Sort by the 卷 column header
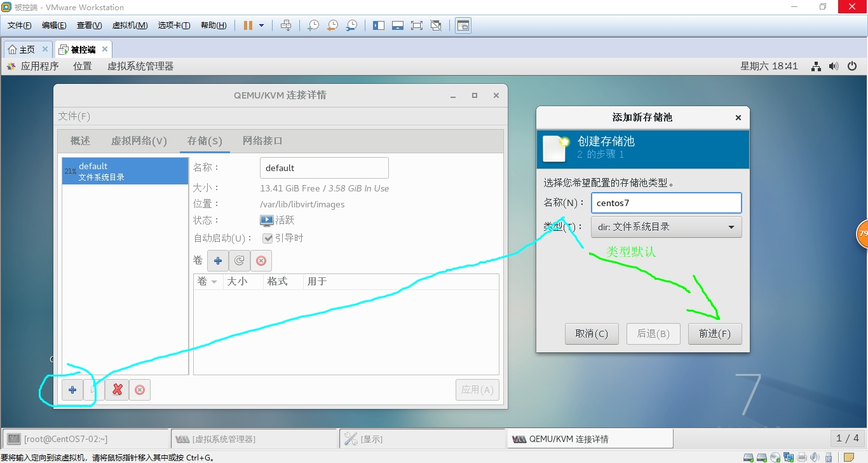 tap(208, 282)
